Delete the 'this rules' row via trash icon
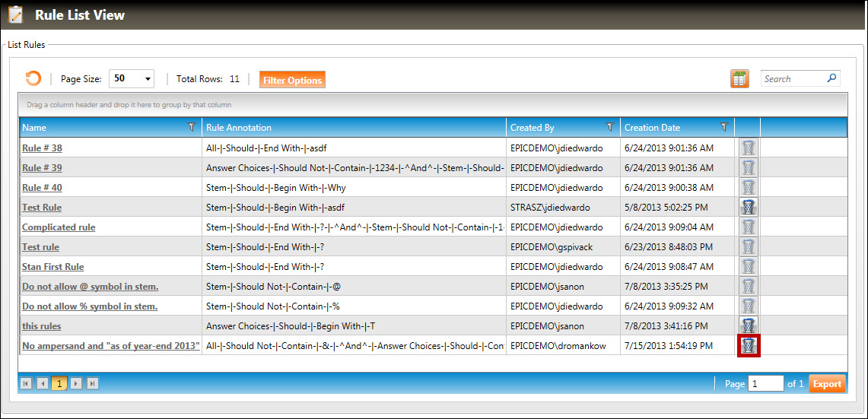The height and width of the screenshot is (419, 868). coord(749,325)
